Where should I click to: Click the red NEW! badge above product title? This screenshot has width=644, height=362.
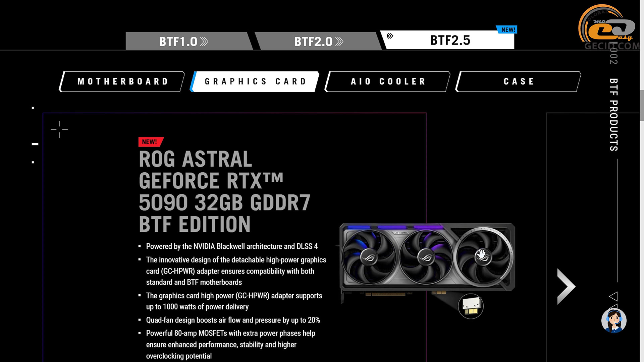151,142
